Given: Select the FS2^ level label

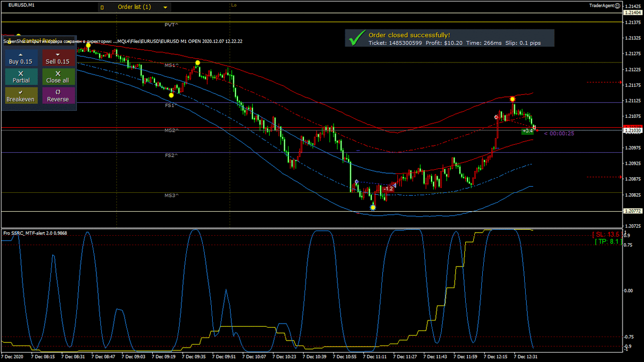Looking at the screenshot, I should click(171, 155).
